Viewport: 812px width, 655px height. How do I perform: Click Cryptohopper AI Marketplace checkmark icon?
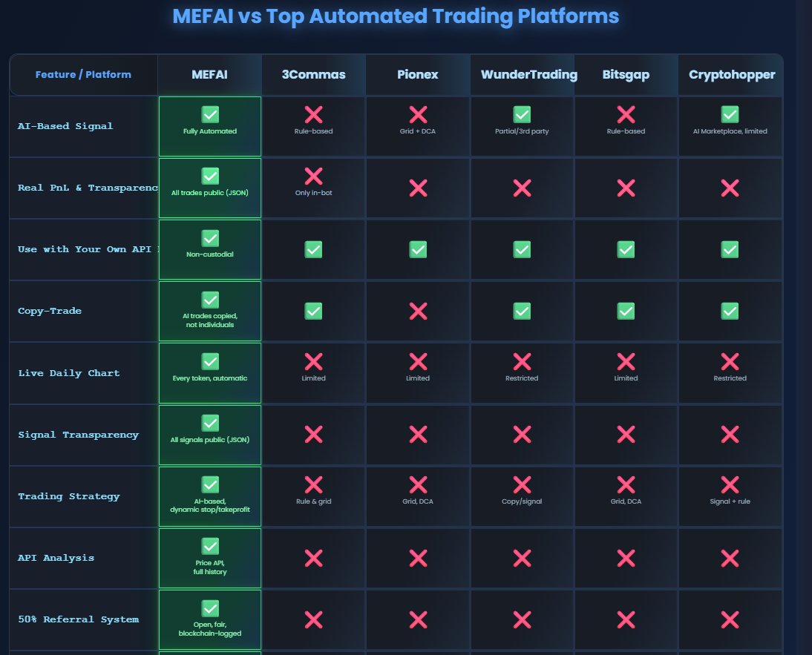pyautogui.click(x=730, y=114)
